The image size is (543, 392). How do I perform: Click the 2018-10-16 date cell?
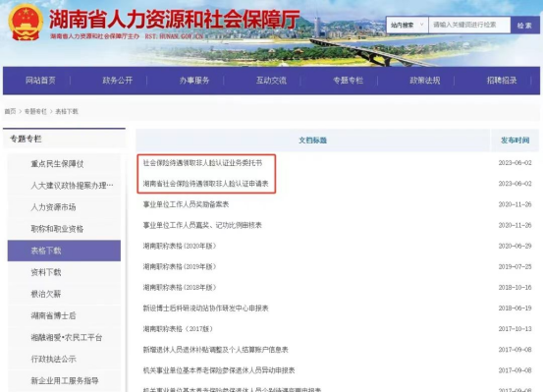click(515, 287)
